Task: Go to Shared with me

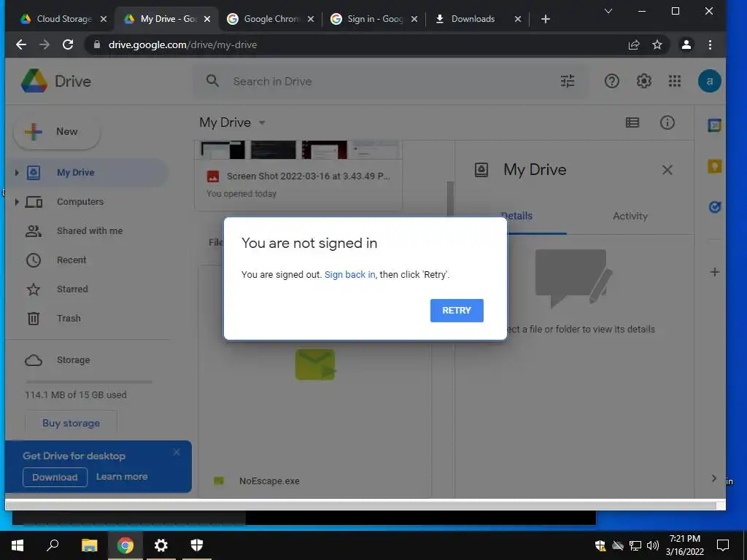Action: click(x=90, y=231)
